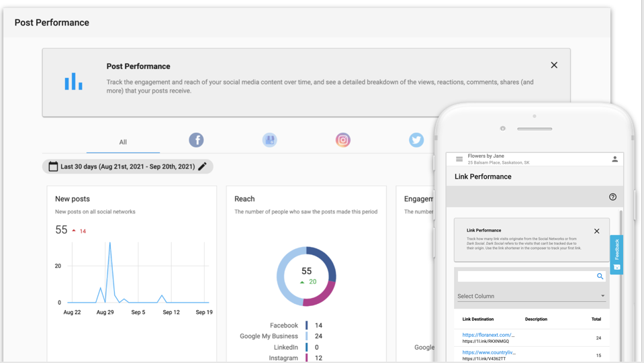Open the floranext.com link destination
The image size is (644, 363).
pyautogui.click(x=488, y=335)
